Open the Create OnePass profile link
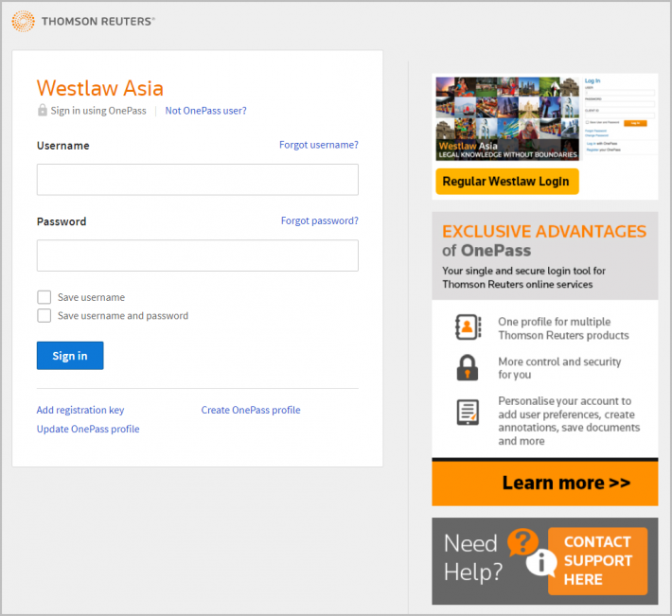672x616 pixels. (x=251, y=410)
